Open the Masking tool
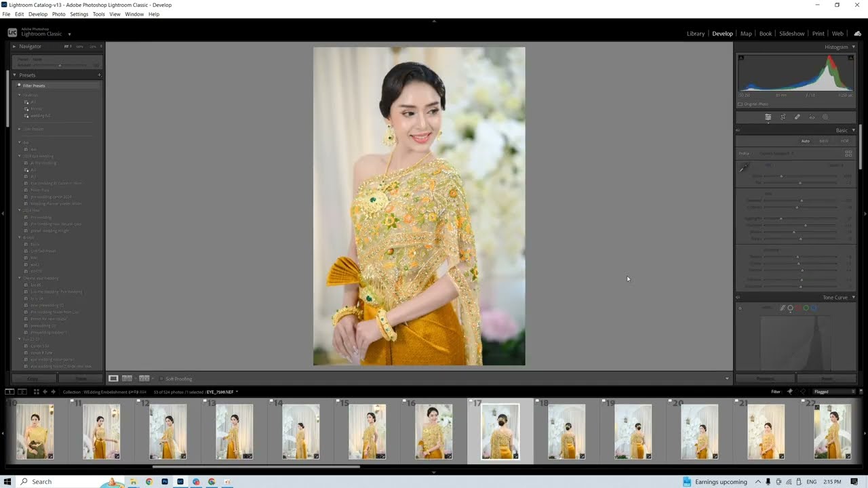Screen dimensions: 868x488 [x=825, y=117]
